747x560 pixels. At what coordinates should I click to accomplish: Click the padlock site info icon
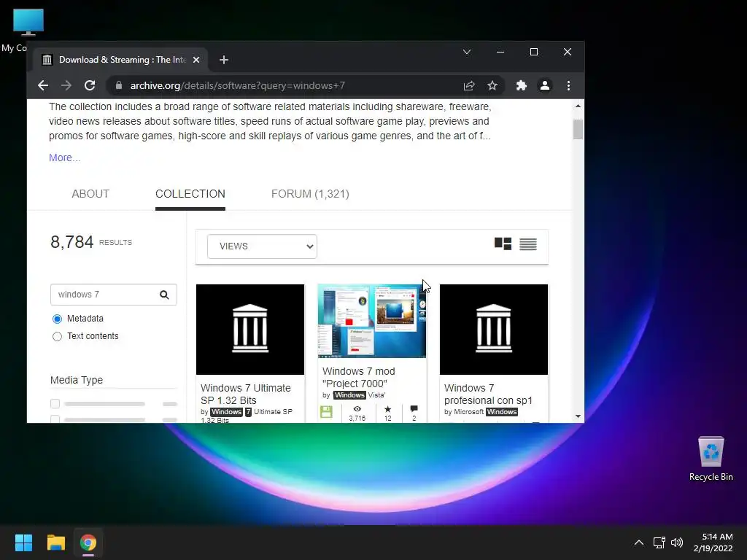(119, 86)
